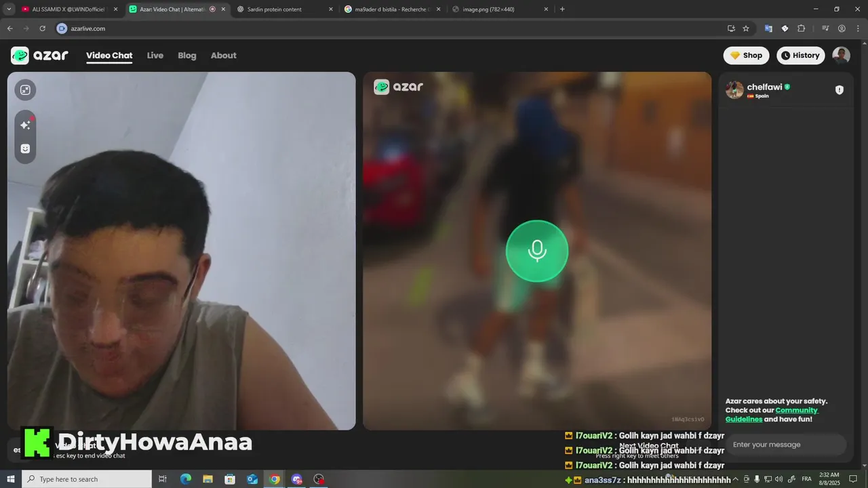
Task: Open clock showing 2:32 AM
Action: point(829,479)
